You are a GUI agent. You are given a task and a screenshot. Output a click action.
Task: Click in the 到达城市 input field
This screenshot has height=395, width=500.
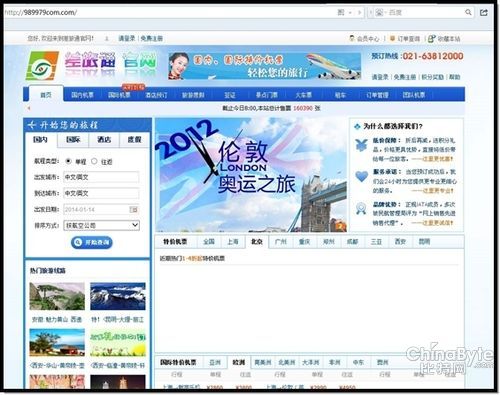[x=101, y=193]
